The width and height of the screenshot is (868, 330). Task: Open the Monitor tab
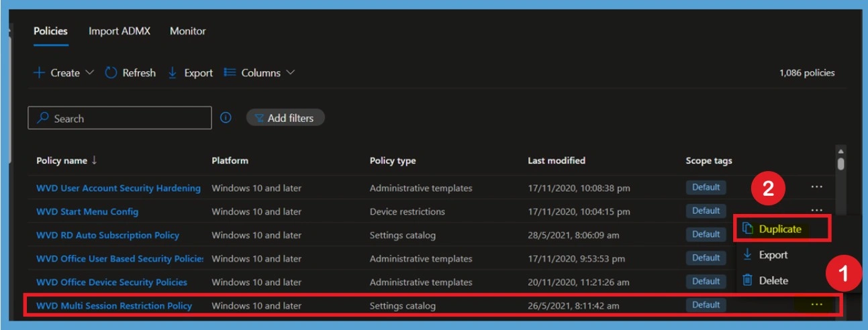pyautogui.click(x=188, y=32)
